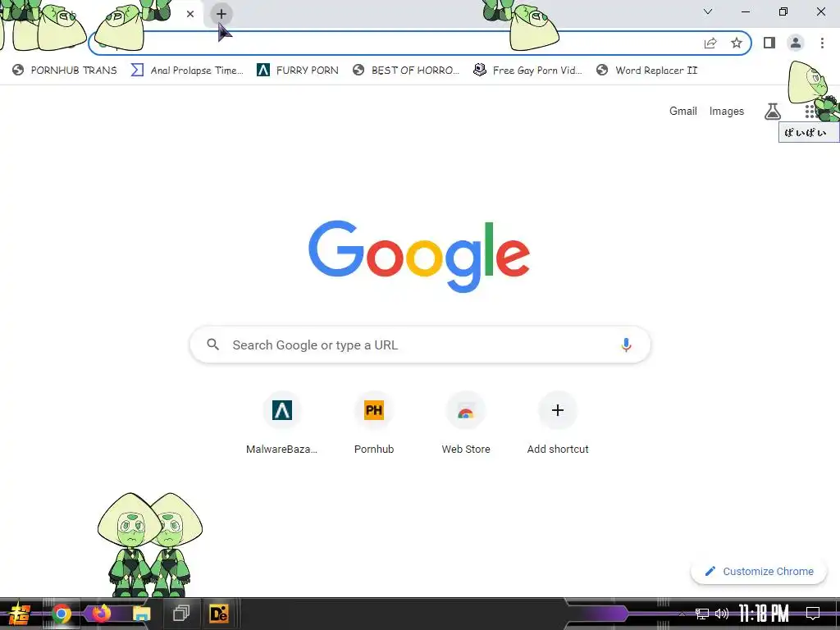Focus the Chrome address bar

(x=420, y=43)
